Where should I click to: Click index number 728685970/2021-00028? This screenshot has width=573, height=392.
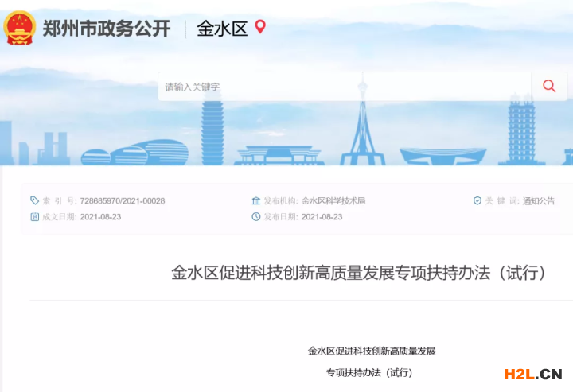[123, 200]
